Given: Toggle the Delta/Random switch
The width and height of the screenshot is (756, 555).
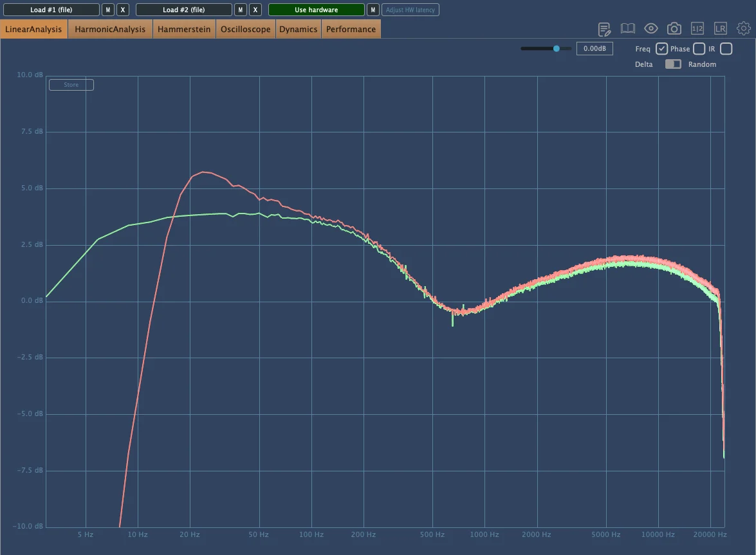Looking at the screenshot, I should (673, 64).
